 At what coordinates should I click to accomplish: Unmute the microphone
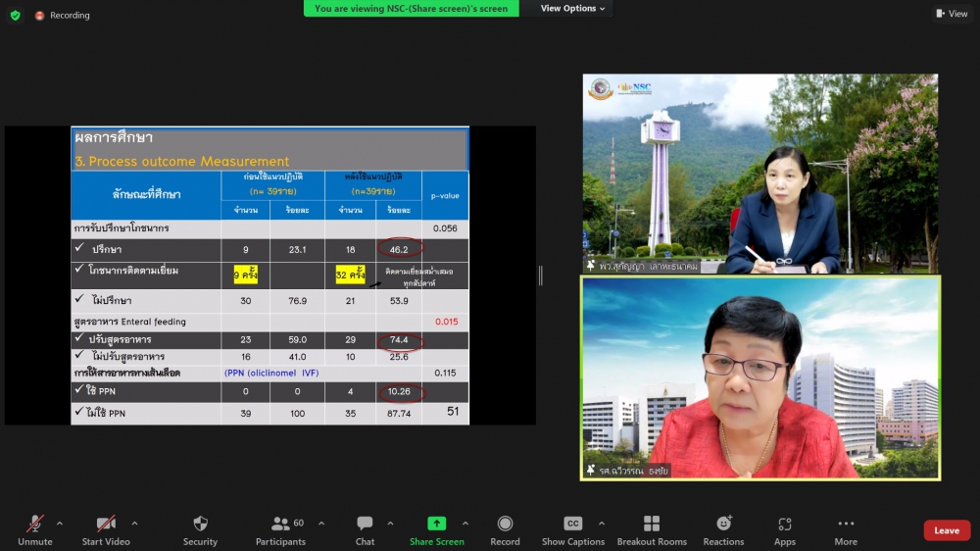35,524
